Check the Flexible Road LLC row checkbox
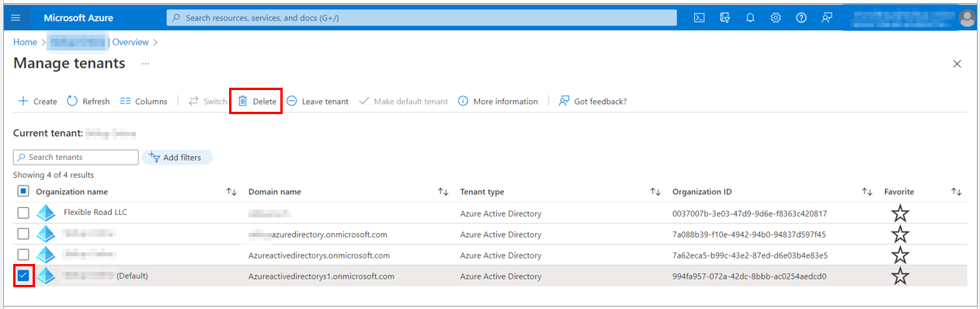Viewport: 980px width, 309px height. [23, 213]
